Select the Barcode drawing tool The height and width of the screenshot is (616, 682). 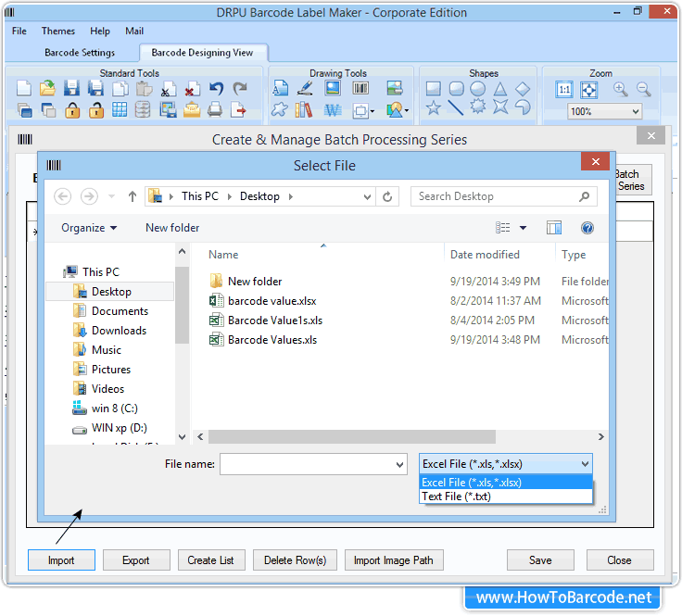tap(360, 88)
